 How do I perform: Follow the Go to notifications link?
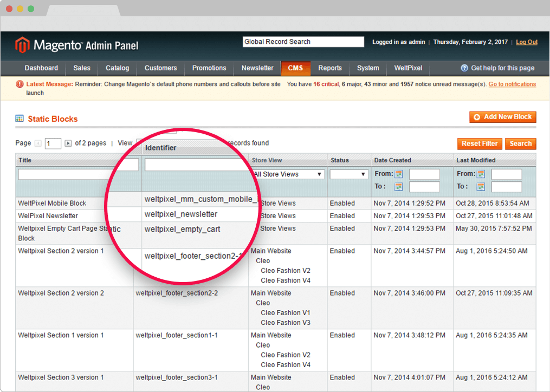(x=512, y=84)
